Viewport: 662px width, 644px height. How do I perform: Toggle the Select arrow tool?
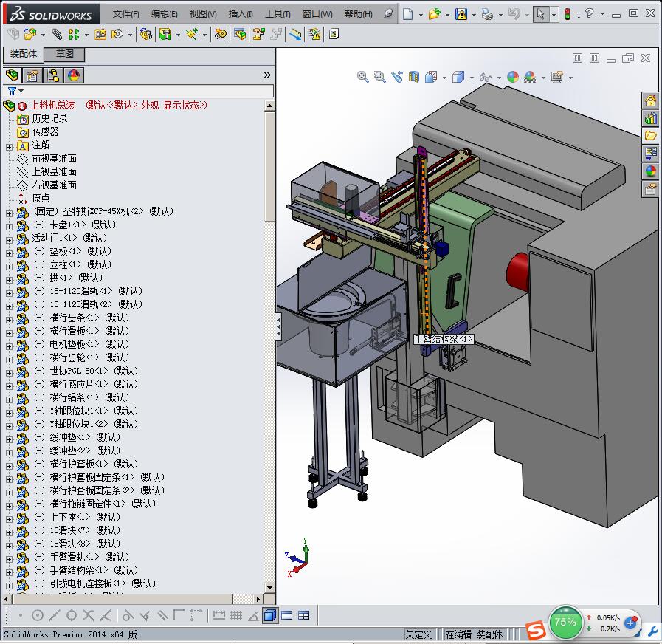pos(541,14)
